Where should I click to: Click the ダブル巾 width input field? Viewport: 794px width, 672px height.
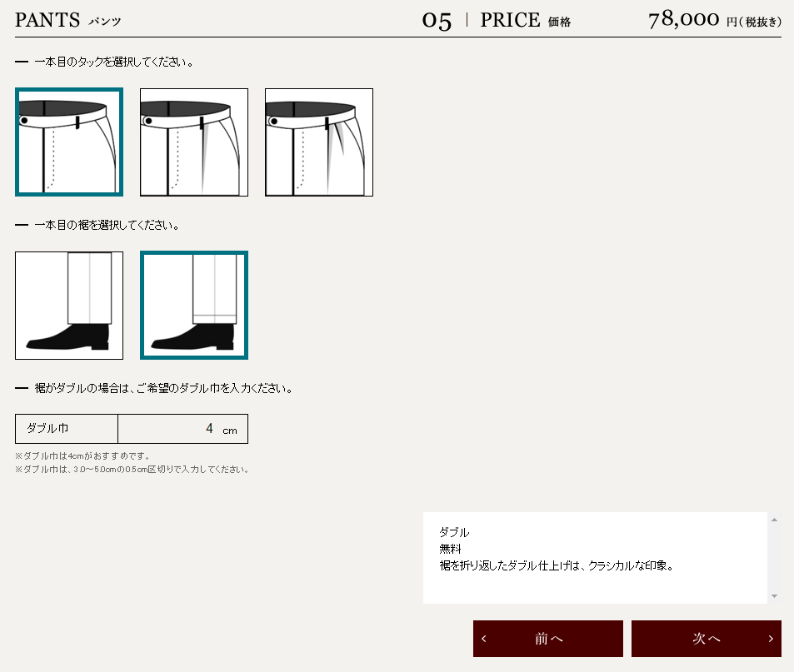182,429
